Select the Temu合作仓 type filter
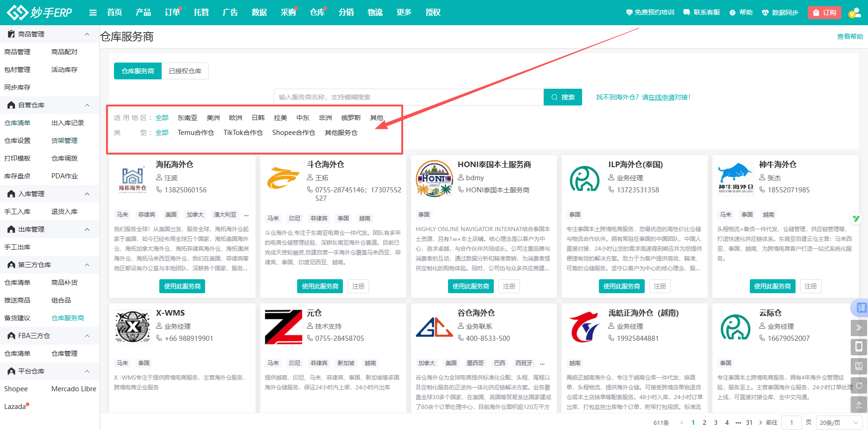The width and height of the screenshot is (868, 430). (x=195, y=133)
